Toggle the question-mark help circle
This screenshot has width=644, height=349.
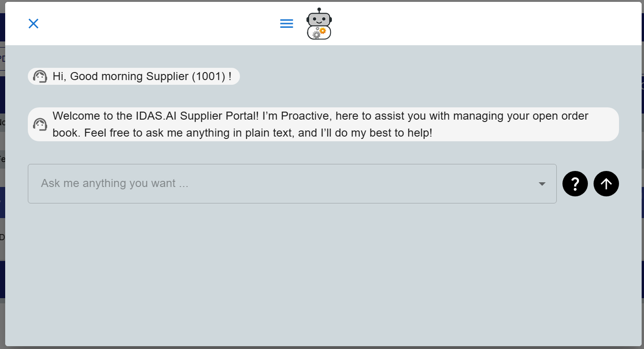tap(575, 184)
